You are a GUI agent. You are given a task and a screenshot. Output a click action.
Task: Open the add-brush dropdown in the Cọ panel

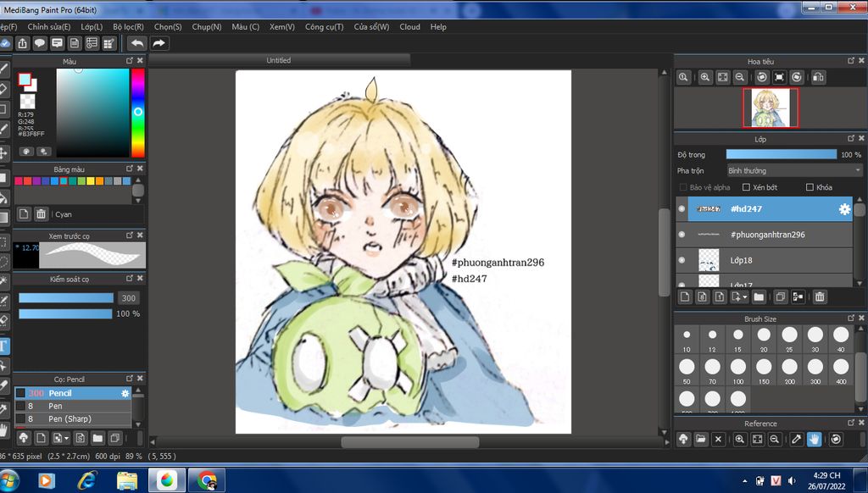(66, 438)
